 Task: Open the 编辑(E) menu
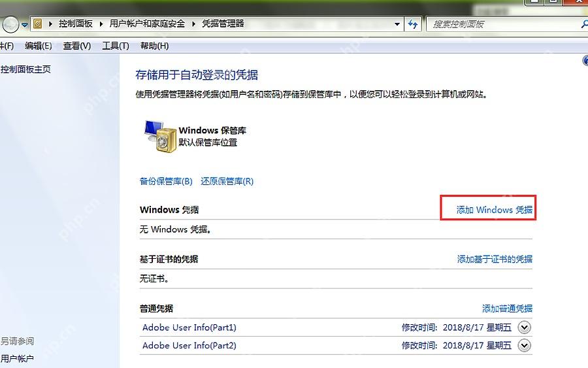click(x=39, y=46)
